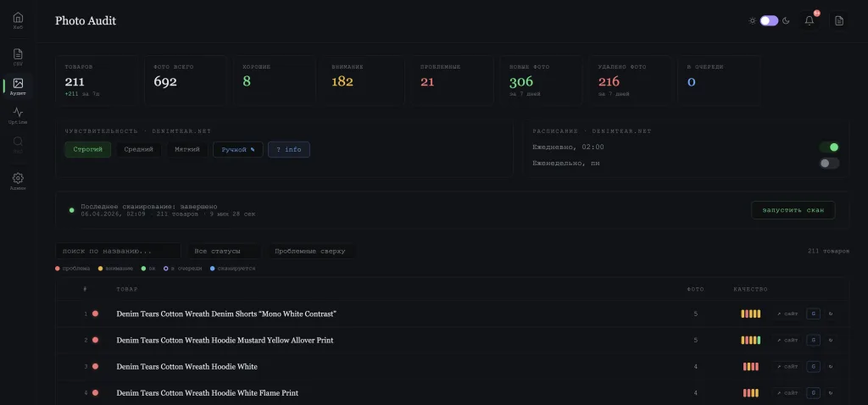Open the notifications bell icon

810,20
